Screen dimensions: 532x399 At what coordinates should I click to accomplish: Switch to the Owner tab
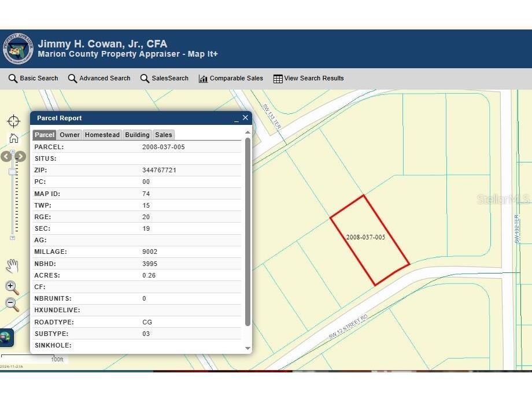(70, 135)
